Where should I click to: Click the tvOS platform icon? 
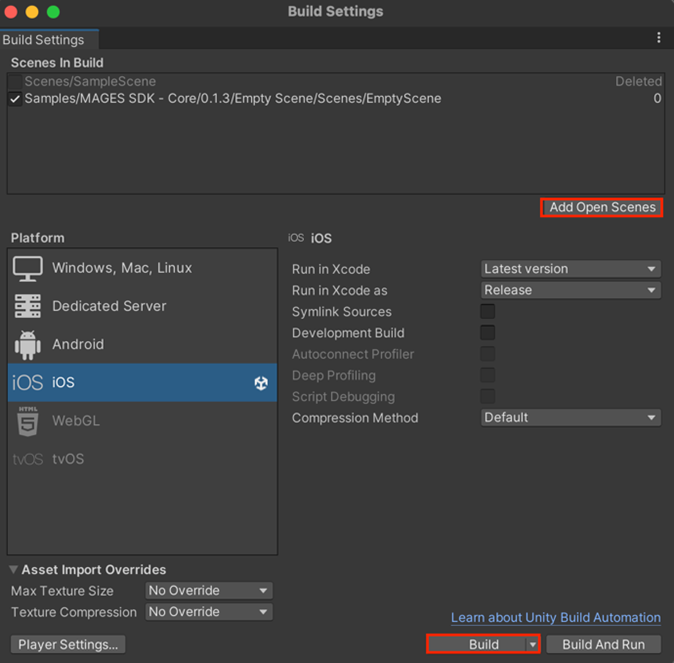tap(27, 459)
